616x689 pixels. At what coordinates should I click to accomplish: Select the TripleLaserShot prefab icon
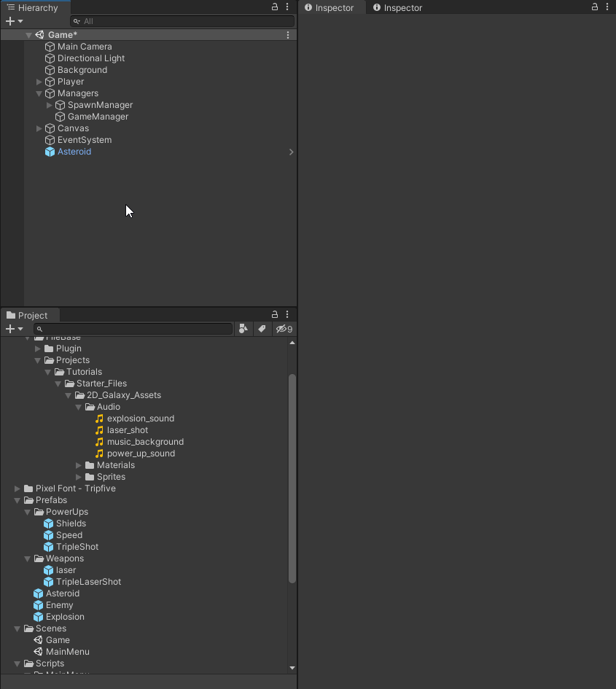pyautogui.click(x=48, y=582)
